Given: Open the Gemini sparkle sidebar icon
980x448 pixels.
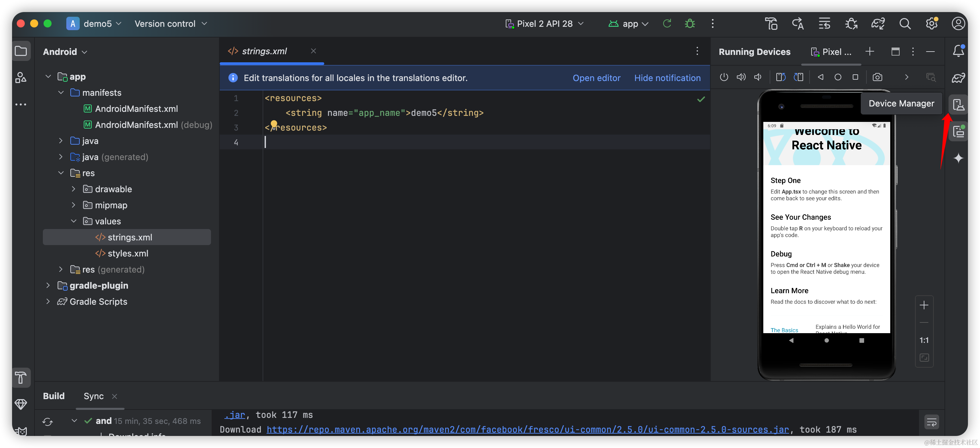Looking at the screenshot, I should tap(958, 158).
